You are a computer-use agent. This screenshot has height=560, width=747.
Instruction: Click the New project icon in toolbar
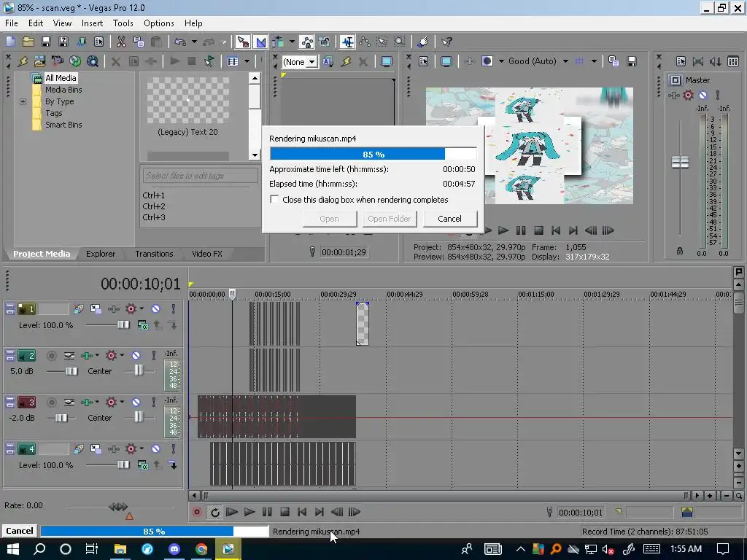[10, 42]
